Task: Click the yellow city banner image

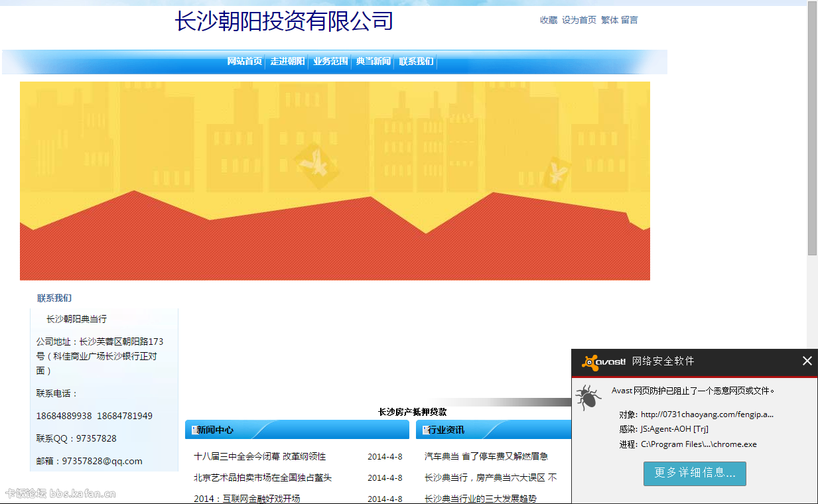Action: click(x=334, y=180)
